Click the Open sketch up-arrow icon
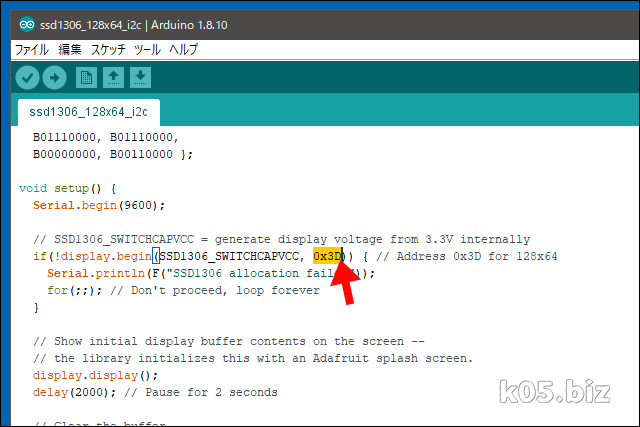The width and height of the screenshot is (640, 427). coord(113,78)
